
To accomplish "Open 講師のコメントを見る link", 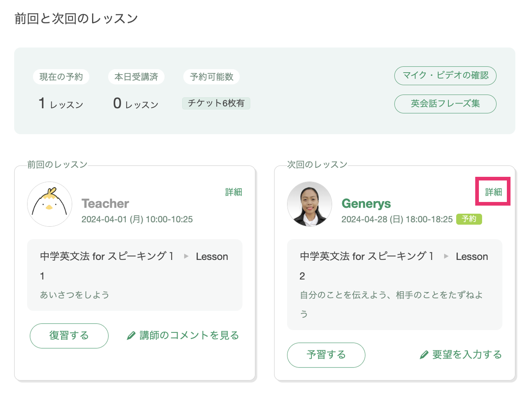I will 189,335.
